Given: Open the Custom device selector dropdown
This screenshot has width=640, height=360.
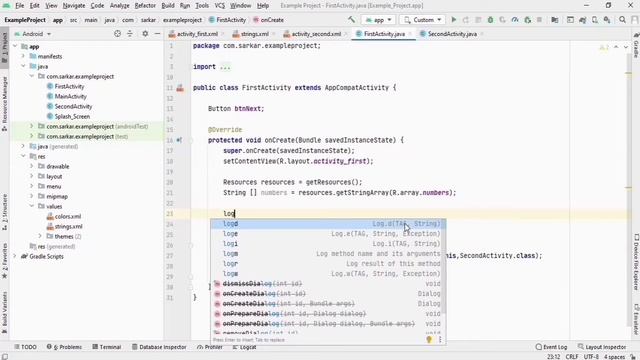Looking at the screenshot, I should pos(422,20).
